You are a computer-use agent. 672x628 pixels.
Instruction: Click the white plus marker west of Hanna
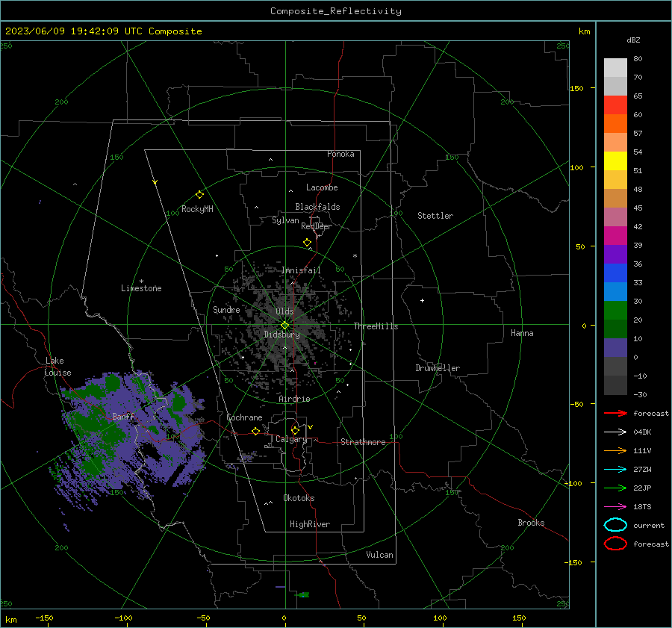pos(422,300)
